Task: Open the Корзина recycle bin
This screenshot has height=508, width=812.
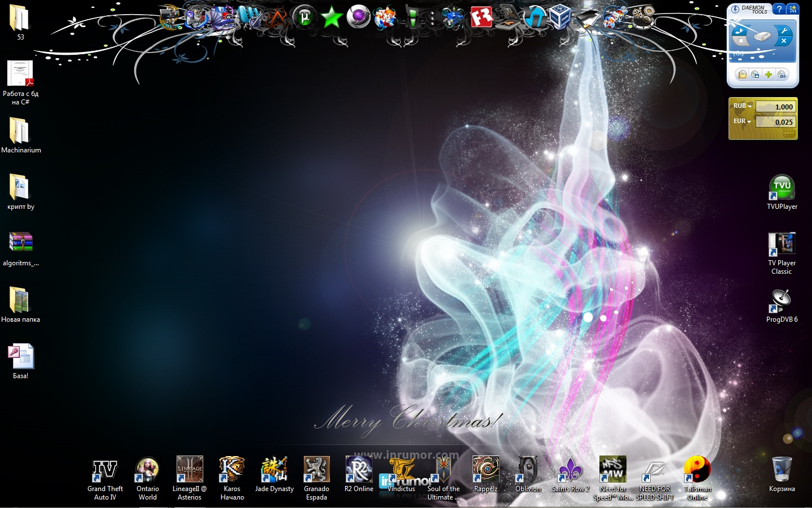Action: tap(782, 470)
